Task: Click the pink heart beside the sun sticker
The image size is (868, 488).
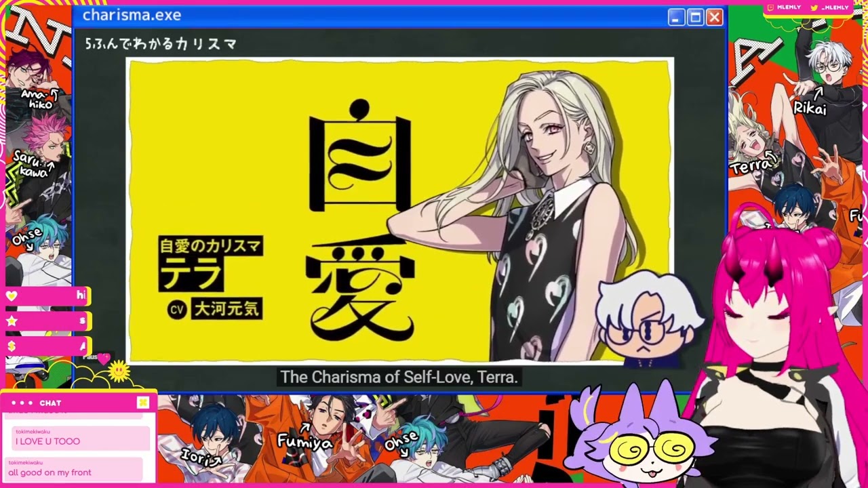Action: 103,359
